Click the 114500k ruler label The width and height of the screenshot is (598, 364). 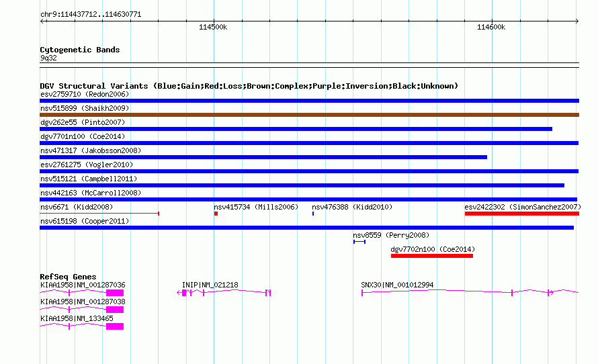213,28
